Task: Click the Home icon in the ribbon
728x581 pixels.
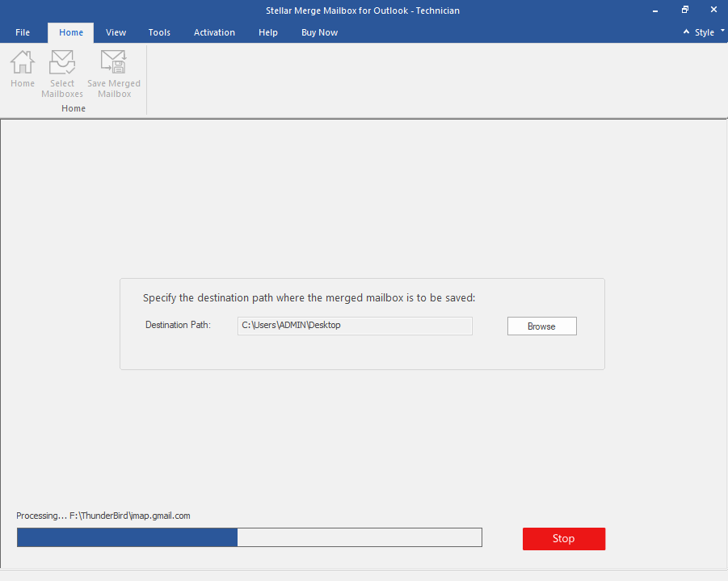Action: [23, 69]
